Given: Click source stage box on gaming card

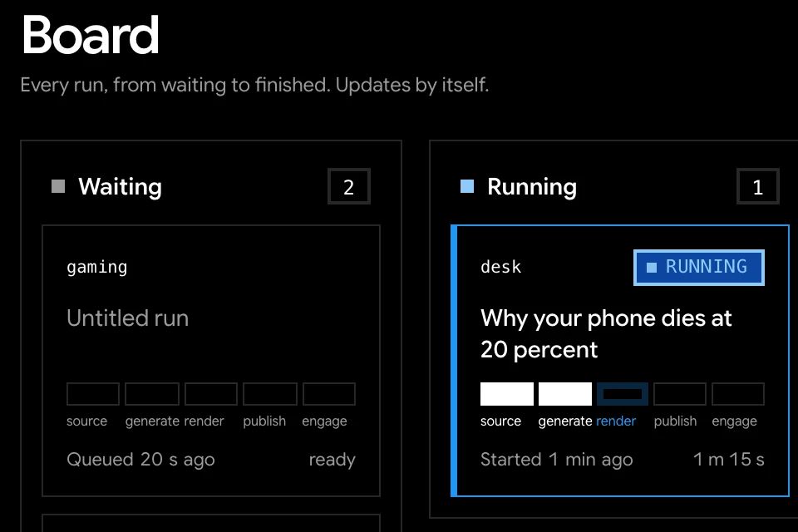Looking at the screenshot, I should pos(93,394).
